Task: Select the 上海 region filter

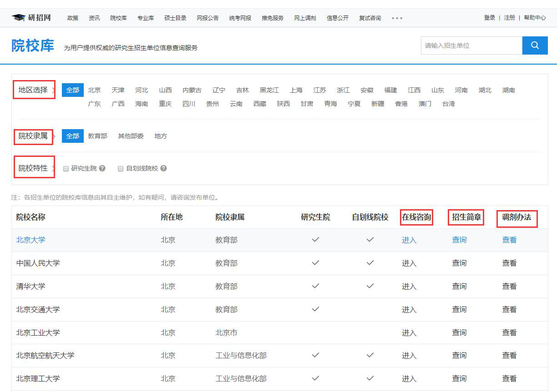Action: (x=296, y=90)
